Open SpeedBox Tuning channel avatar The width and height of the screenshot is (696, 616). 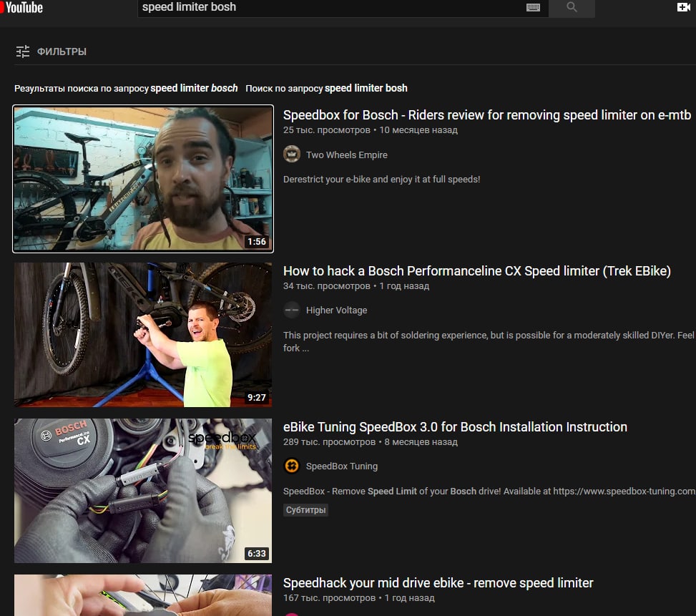[292, 466]
